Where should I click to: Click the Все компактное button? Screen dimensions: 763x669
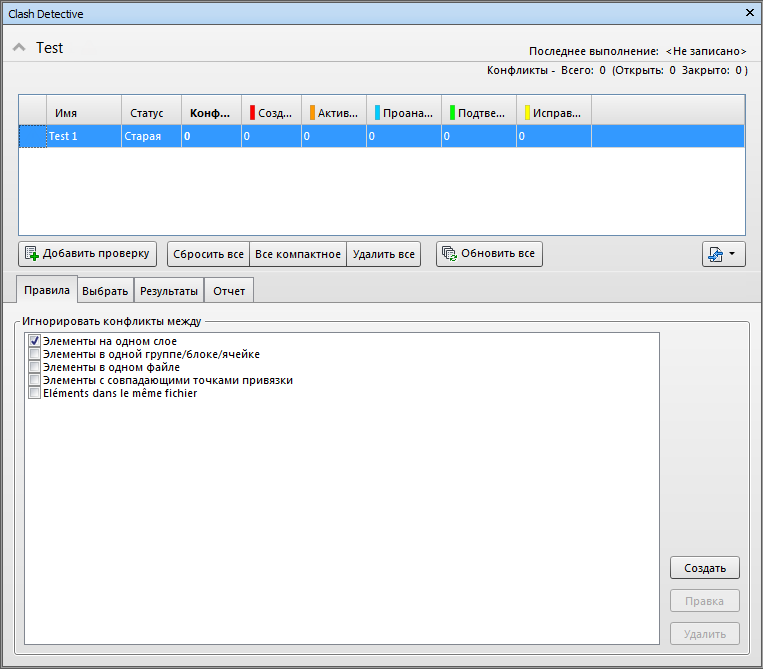pyautogui.click(x=298, y=254)
